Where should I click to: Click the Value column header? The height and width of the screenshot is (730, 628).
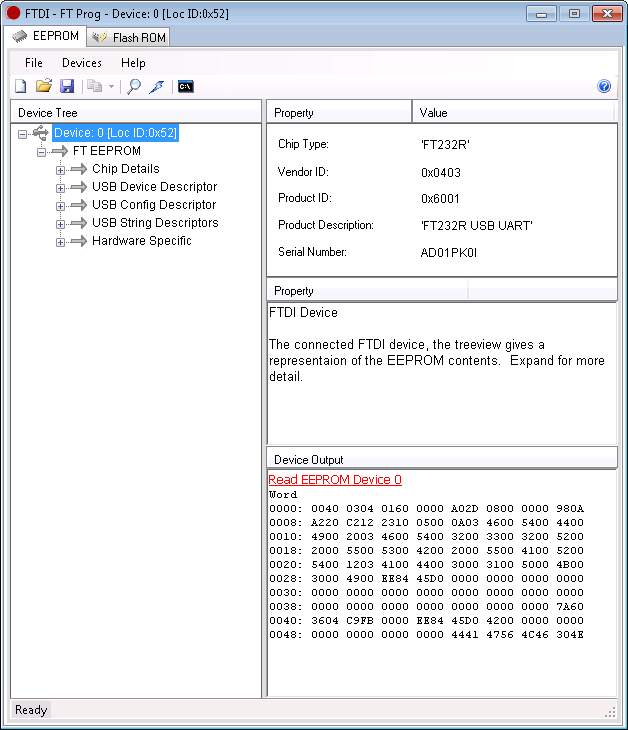515,113
